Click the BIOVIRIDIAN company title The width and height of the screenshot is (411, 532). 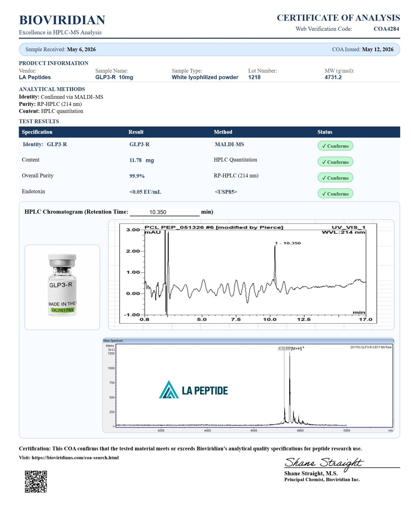click(x=62, y=20)
